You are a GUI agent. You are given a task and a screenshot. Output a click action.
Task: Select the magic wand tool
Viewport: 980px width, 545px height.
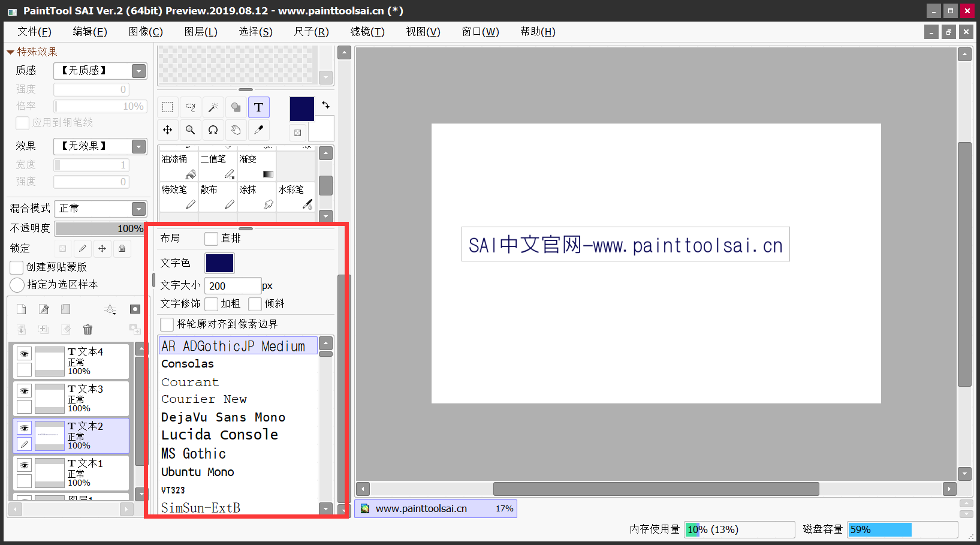coord(213,107)
